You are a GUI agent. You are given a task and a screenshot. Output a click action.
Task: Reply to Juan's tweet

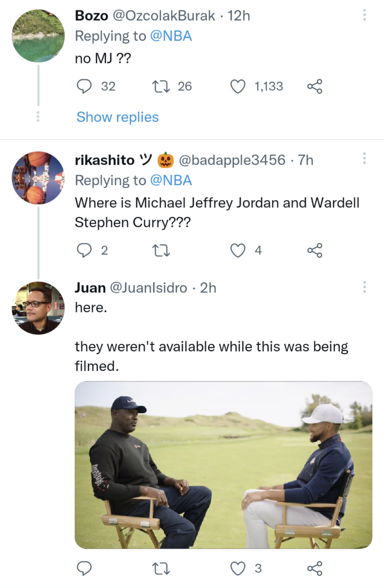(x=84, y=567)
